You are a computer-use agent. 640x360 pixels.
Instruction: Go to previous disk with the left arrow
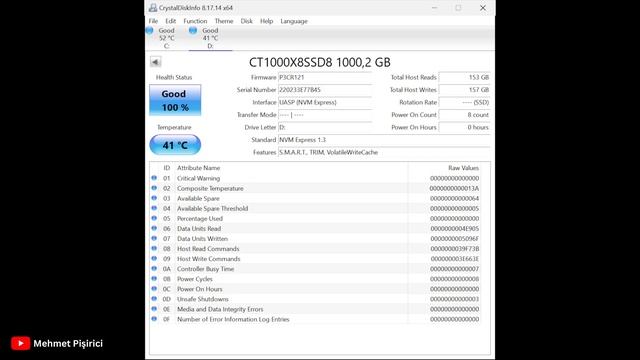click(156, 62)
